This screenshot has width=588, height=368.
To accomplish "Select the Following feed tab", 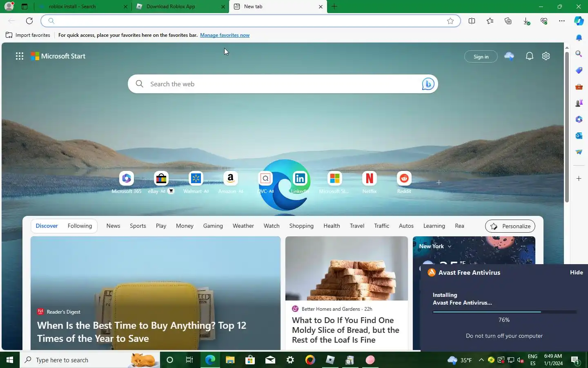I will pos(80,226).
